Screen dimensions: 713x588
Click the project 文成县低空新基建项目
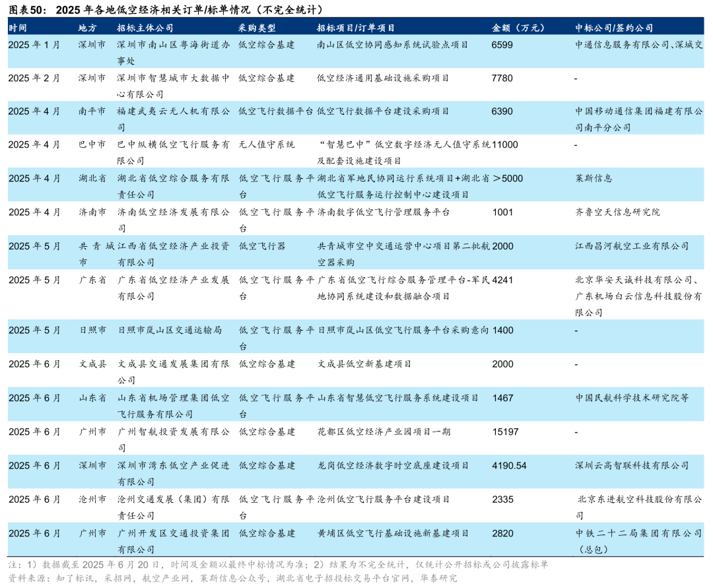(x=364, y=364)
